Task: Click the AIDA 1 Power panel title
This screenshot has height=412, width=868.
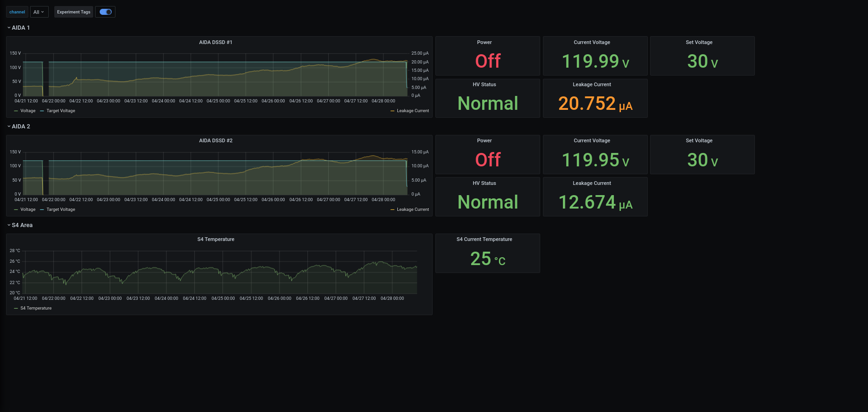Action: coord(485,42)
